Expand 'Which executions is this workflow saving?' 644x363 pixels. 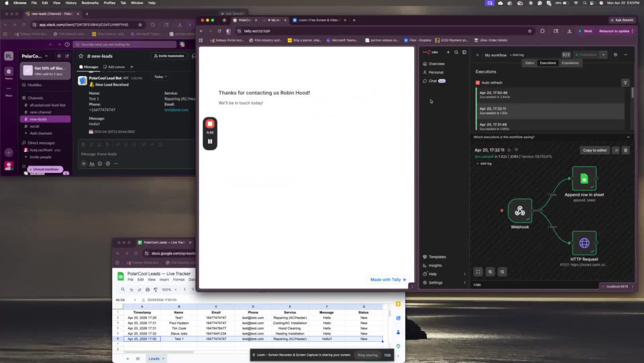628,137
